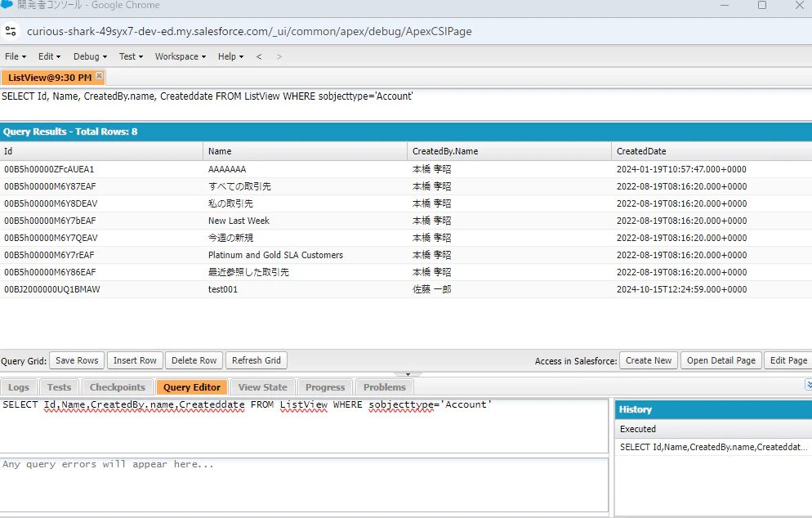The width and height of the screenshot is (812, 518).
Task: Select Platinum and Gold SLA Customers cell
Action: click(x=305, y=255)
